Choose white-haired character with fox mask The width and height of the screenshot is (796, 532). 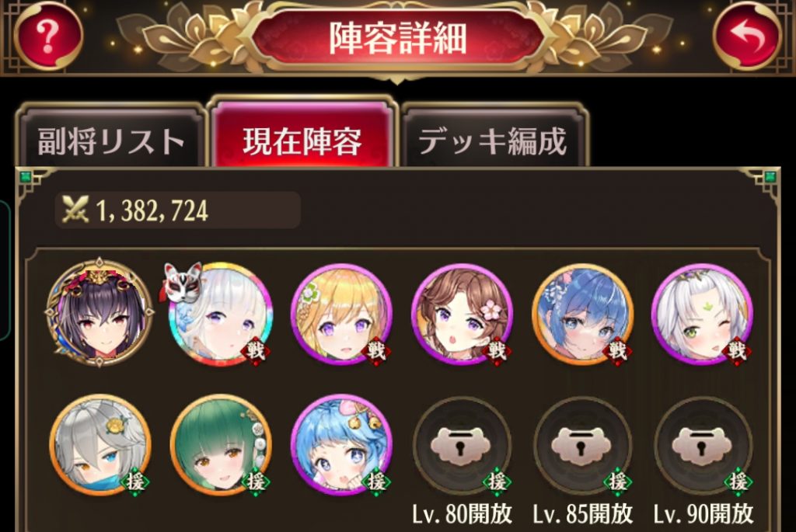point(220,314)
